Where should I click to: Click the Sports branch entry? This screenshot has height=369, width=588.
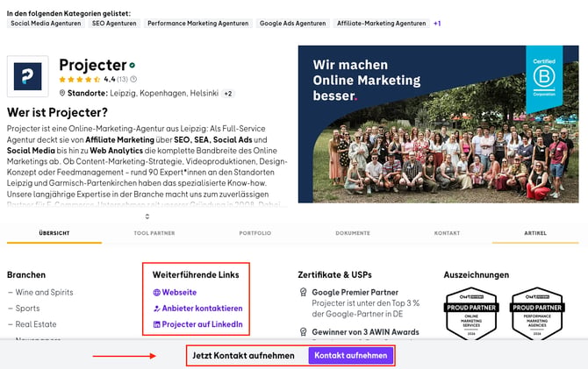click(x=27, y=309)
